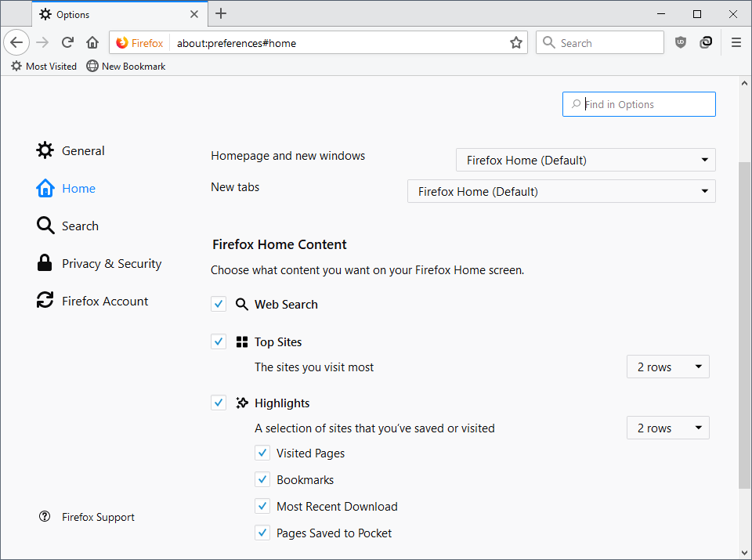Click the Web Search magnifier icon
Image resolution: width=752 pixels, height=560 pixels.
[242, 305]
